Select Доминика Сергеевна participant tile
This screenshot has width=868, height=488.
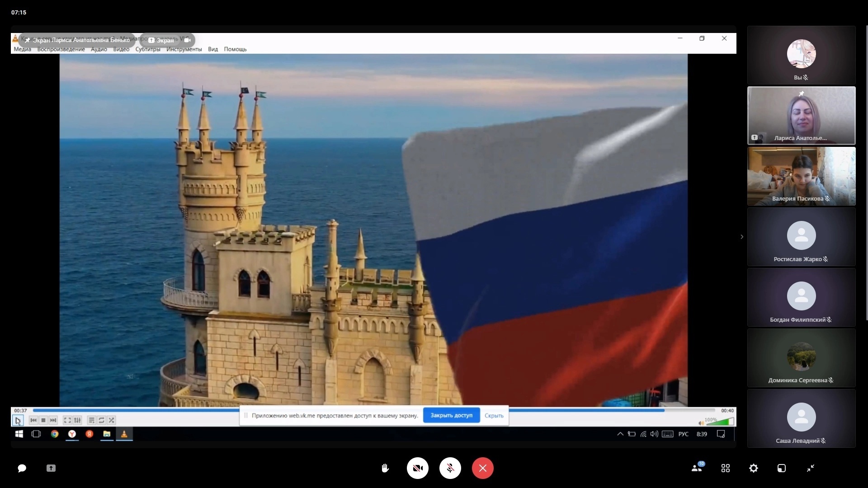[802, 358]
